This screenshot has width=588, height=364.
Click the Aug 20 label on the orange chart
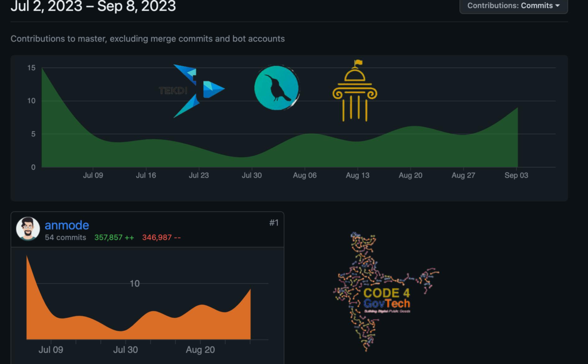click(201, 349)
